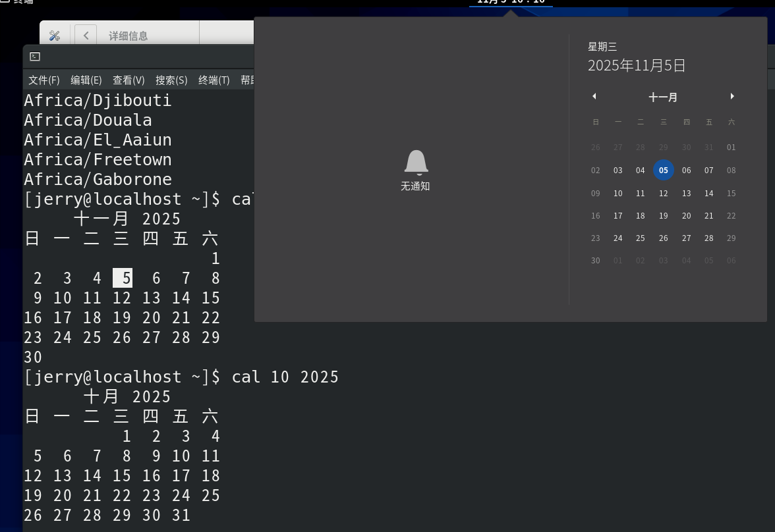Click the 十月 2025 header in terminal
Screen dimensions: 775x532
[127, 396]
